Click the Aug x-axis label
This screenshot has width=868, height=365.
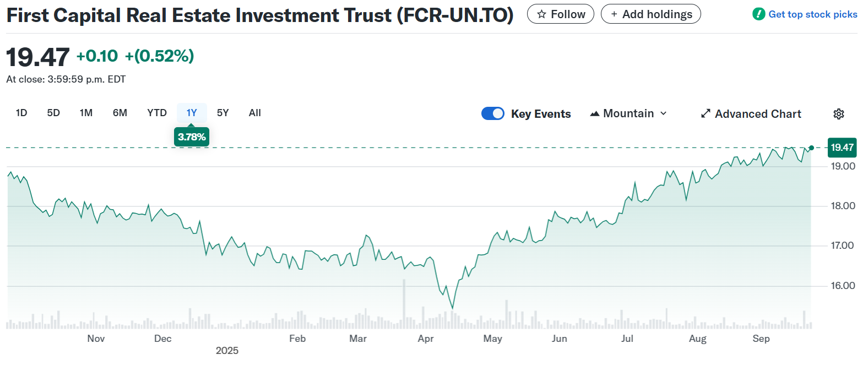[x=698, y=339]
